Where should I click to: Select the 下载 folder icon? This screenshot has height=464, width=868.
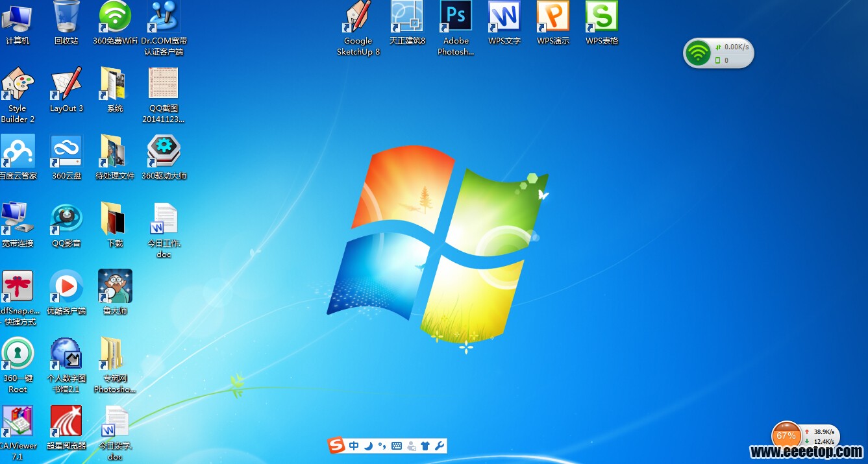tap(115, 225)
